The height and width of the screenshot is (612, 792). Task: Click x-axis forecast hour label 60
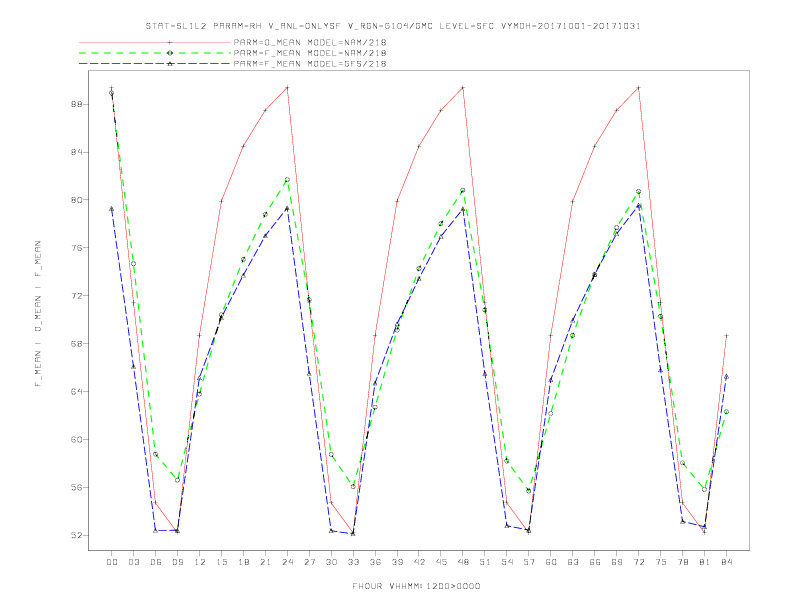click(551, 562)
